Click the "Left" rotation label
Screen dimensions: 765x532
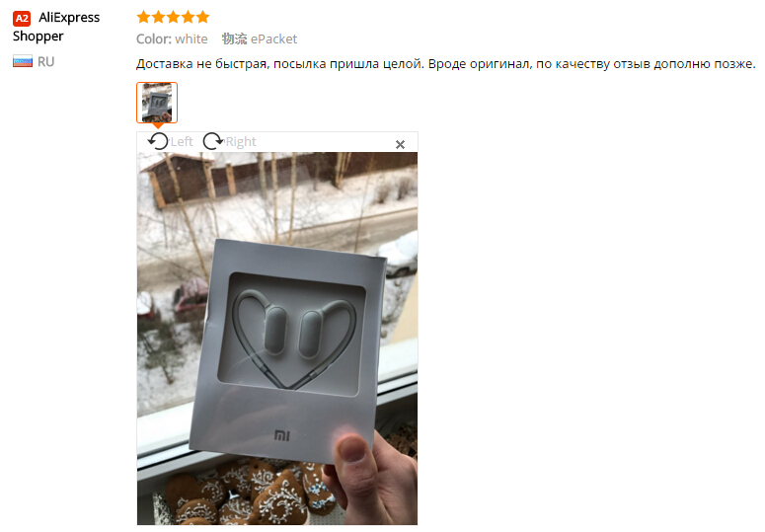pyautogui.click(x=182, y=141)
